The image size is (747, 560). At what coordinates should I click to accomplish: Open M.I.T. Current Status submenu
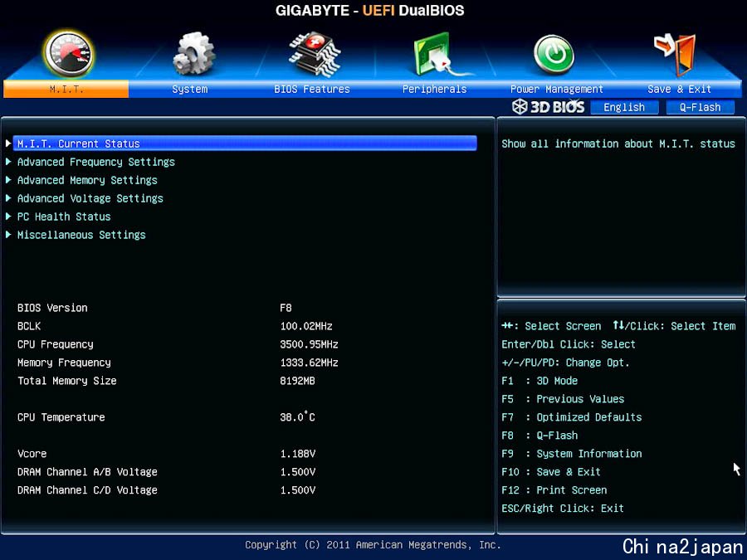(245, 144)
